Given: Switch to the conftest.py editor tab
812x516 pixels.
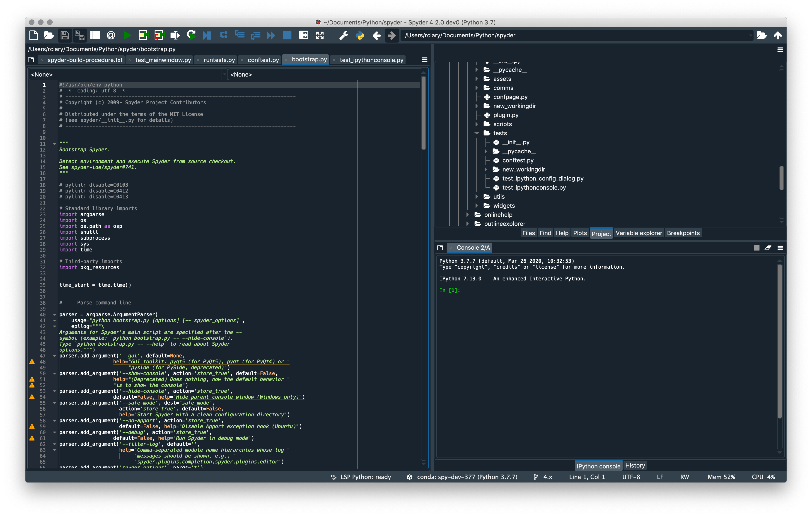Looking at the screenshot, I should [263, 60].
